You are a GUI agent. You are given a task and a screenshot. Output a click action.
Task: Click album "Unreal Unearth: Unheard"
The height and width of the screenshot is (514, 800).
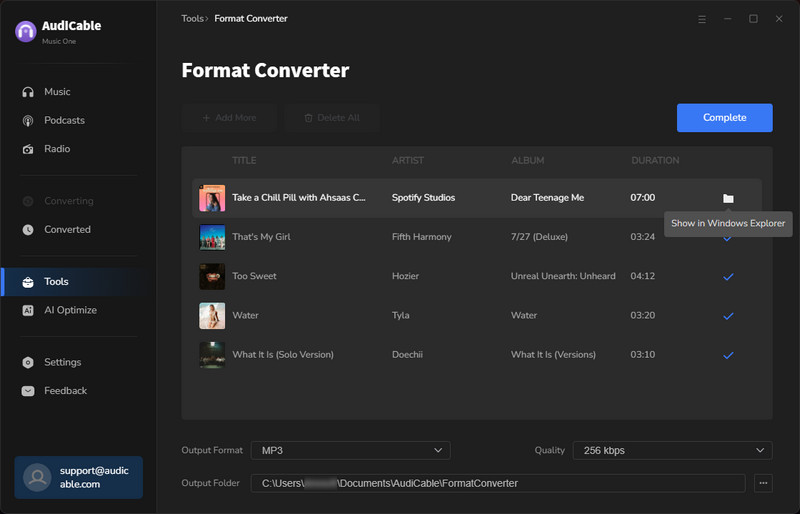563,276
